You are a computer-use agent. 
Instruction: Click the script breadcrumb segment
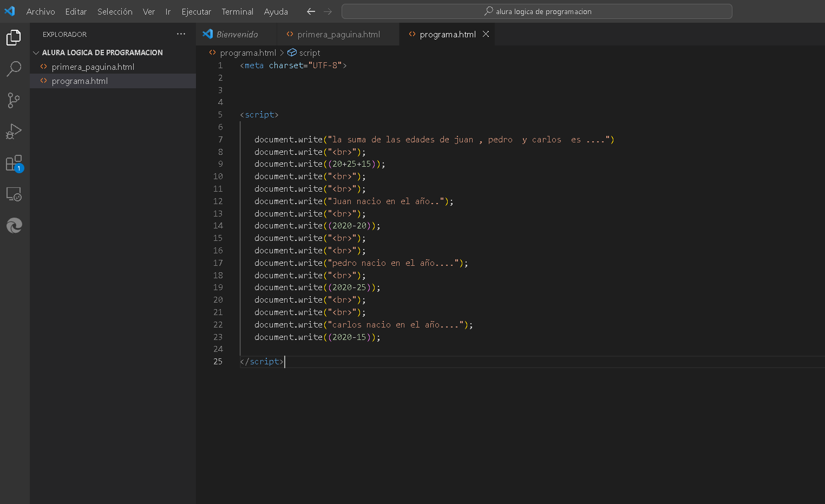coord(310,53)
